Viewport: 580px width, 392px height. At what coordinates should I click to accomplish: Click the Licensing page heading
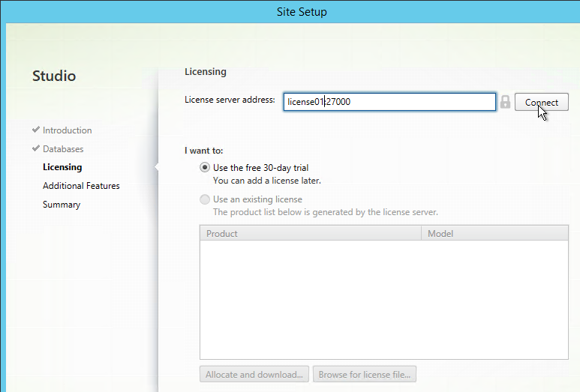tap(206, 72)
